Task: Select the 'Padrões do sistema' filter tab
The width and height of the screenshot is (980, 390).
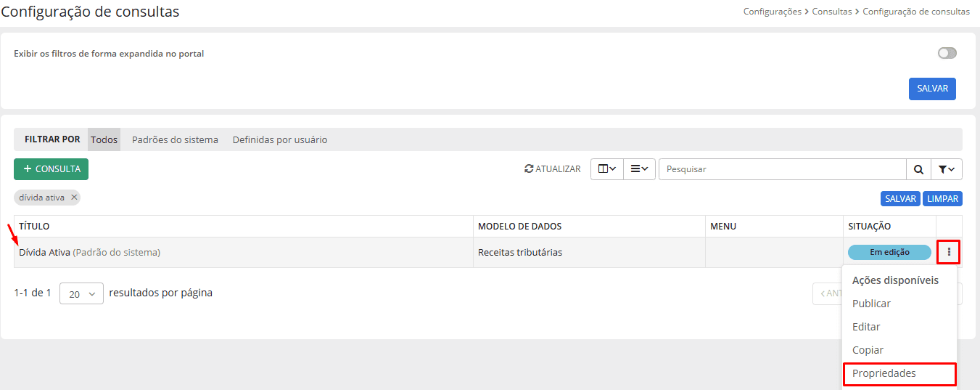Action: coord(175,139)
